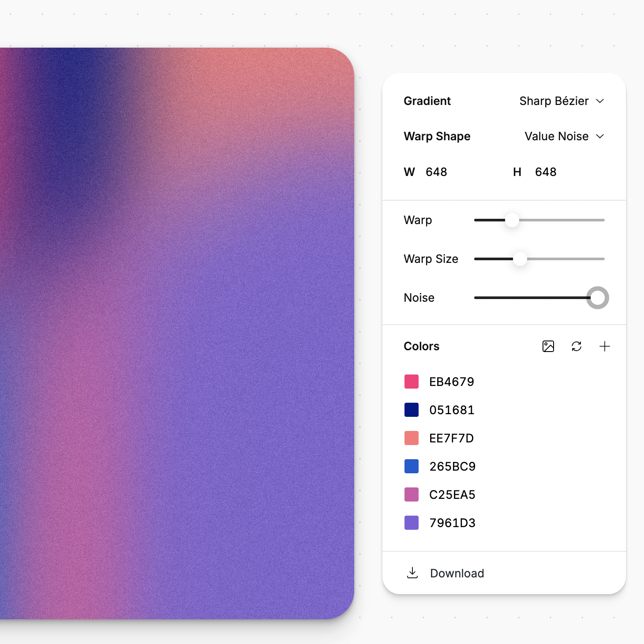The width and height of the screenshot is (644, 644).
Task: Click the EB4679 hex code text
Action: 452,382
